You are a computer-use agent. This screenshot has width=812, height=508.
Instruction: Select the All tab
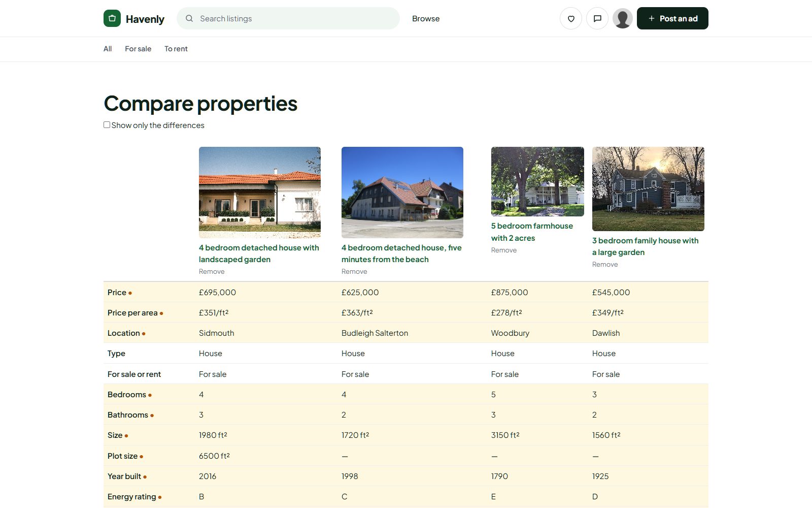(108, 49)
